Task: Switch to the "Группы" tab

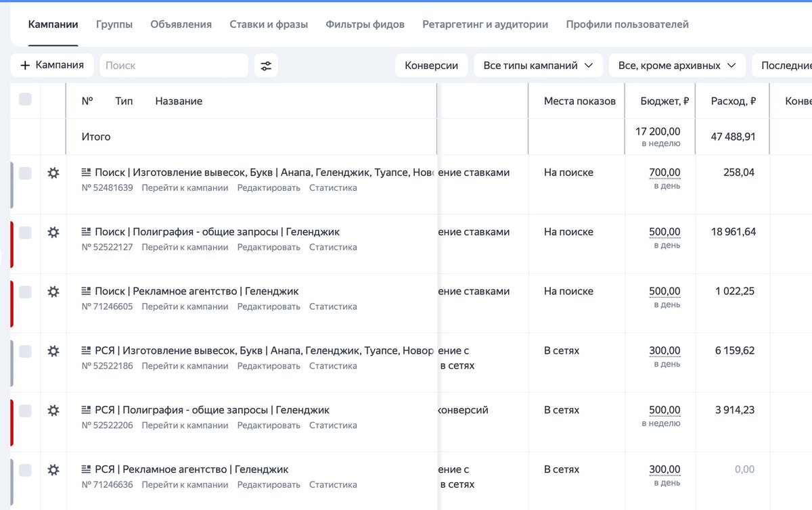Action: [x=114, y=24]
